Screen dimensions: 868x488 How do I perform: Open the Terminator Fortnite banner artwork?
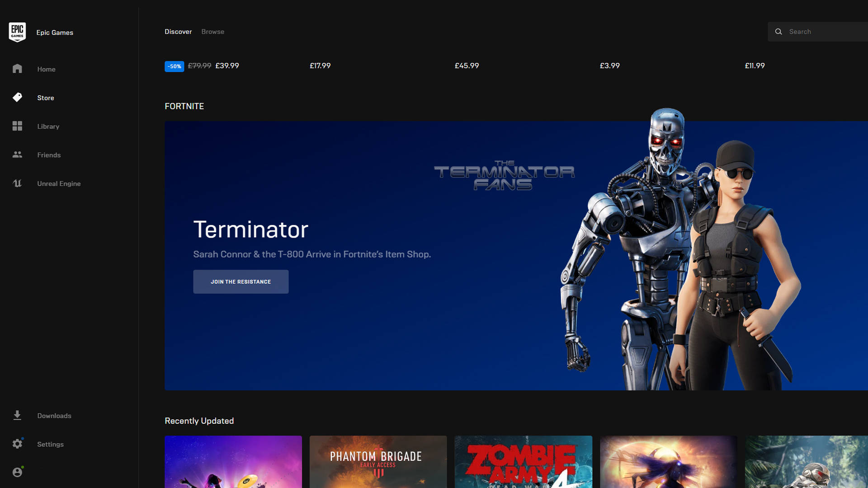516,255
